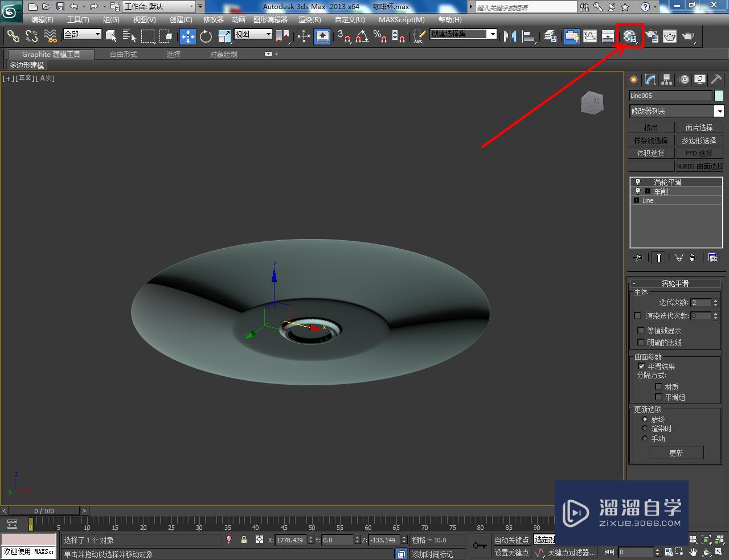
Task: Toggle Window/Crossing selection mode
Action: 166,36
